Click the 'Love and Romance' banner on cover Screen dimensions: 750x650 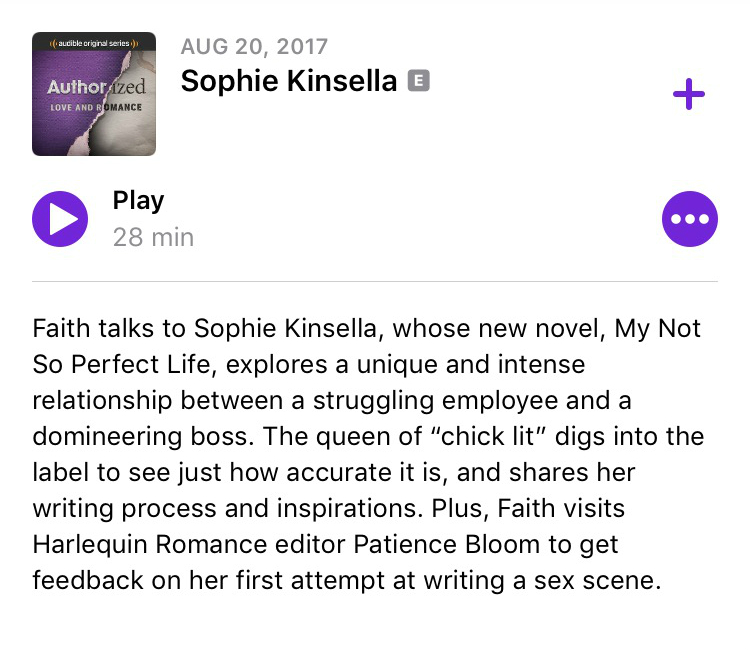(x=96, y=107)
